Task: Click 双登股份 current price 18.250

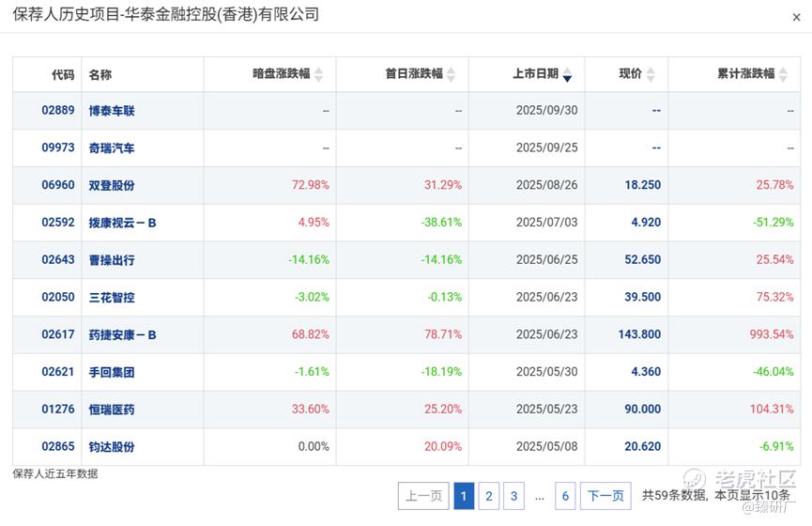Action: [x=643, y=185]
